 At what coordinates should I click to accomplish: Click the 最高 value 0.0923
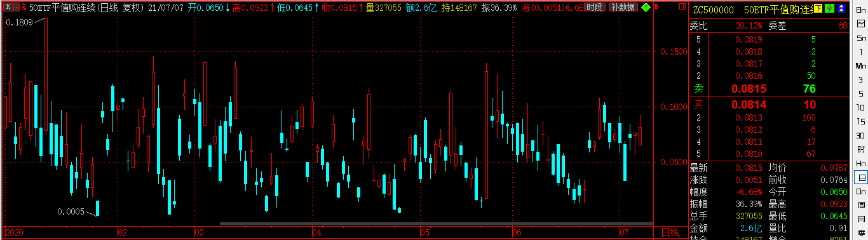tap(834, 204)
